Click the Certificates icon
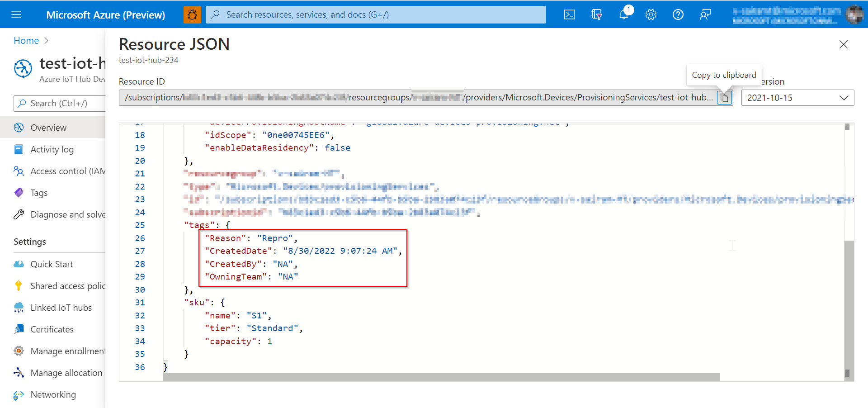This screenshot has width=868, height=408. [19, 329]
